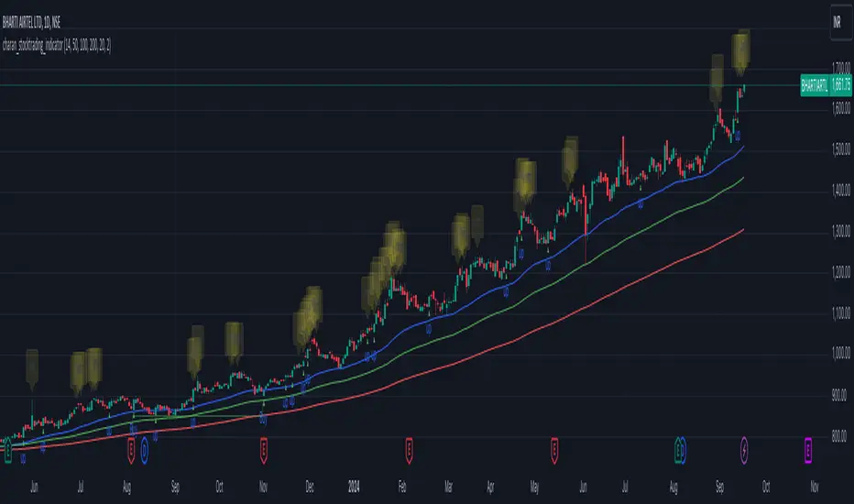Click the 1,400.00 price axis label
854x504 pixels.
point(841,191)
